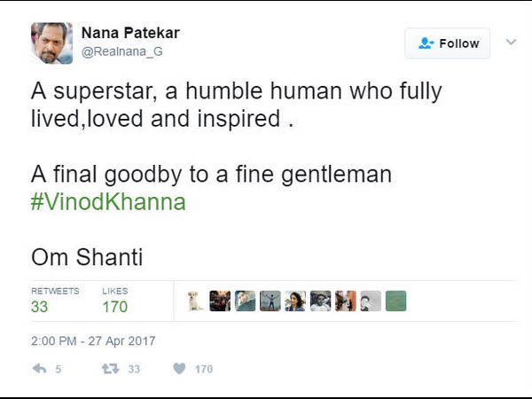Screen dimensions: 532x399
Task: Open Nana Patekar's profile picture
Action: point(51,43)
